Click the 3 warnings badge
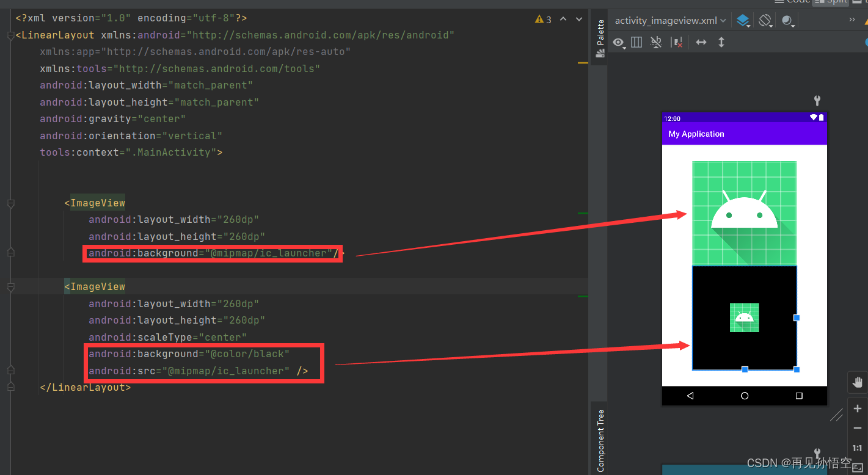This screenshot has width=868, height=475. click(542, 19)
